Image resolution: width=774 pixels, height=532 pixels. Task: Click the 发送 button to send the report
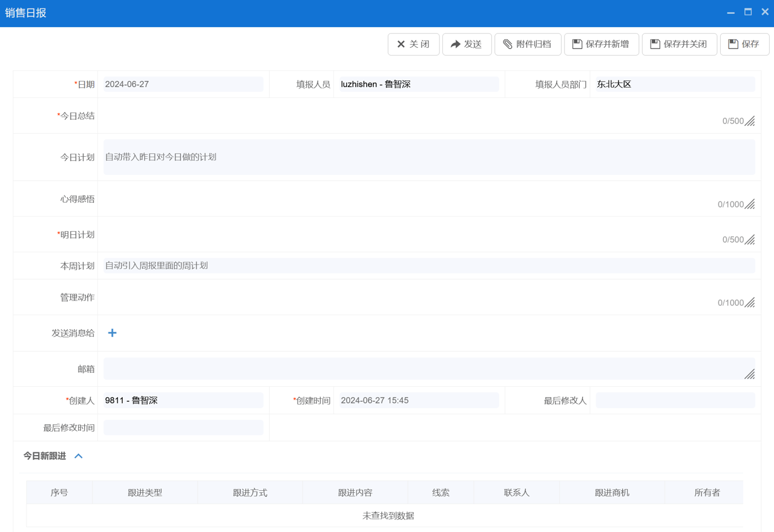[x=467, y=44]
